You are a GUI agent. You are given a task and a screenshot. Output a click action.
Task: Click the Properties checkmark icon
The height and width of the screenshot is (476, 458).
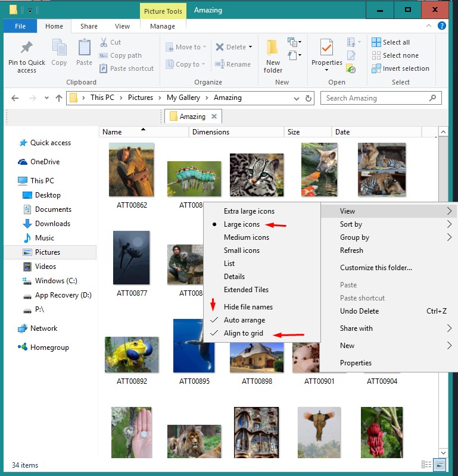[326, 48]
